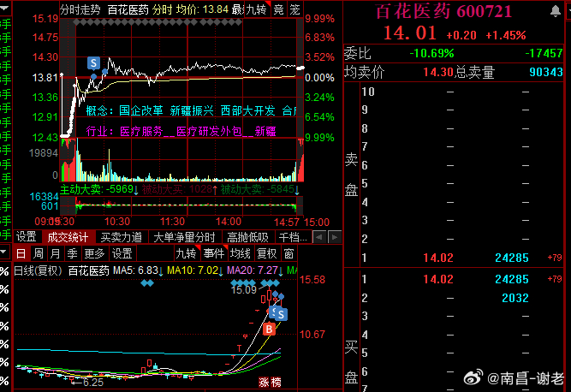Toggle 九转 on the K-line toolbar

(187, 253)
